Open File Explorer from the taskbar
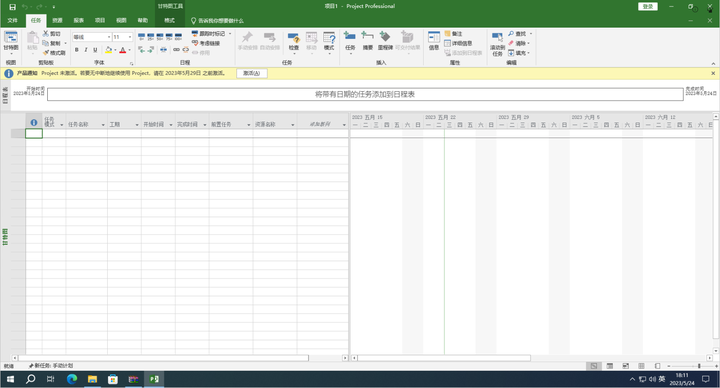Screen dimensions: 720x388 92,379
